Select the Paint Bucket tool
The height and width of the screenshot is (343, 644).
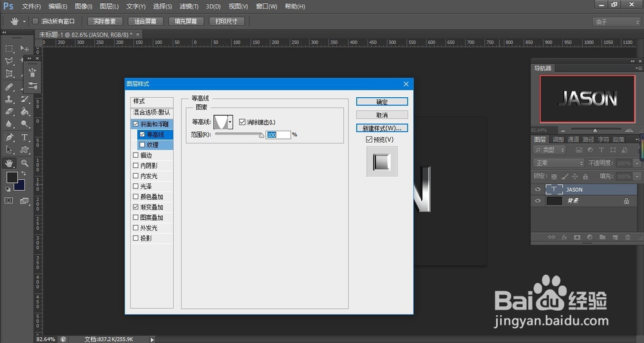coord(24,111)
